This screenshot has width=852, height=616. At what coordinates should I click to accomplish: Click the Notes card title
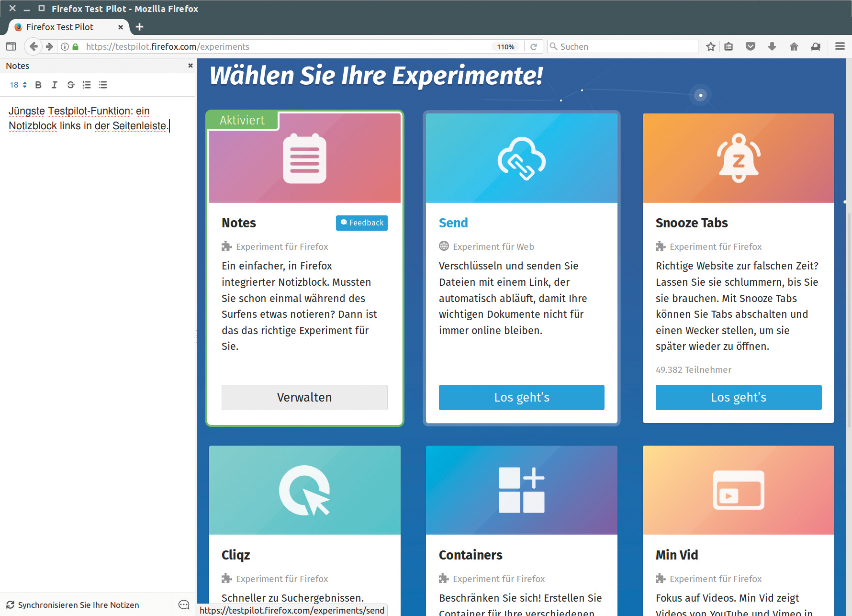(x=239, y=223)
